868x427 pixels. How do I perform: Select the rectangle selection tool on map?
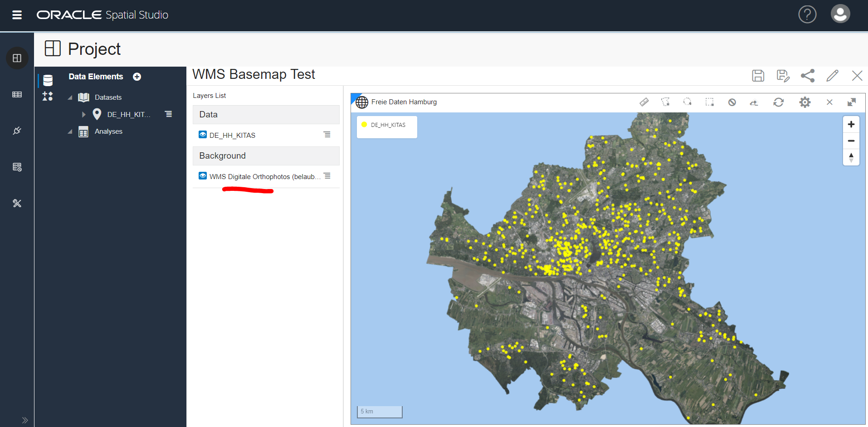(710, 102)
